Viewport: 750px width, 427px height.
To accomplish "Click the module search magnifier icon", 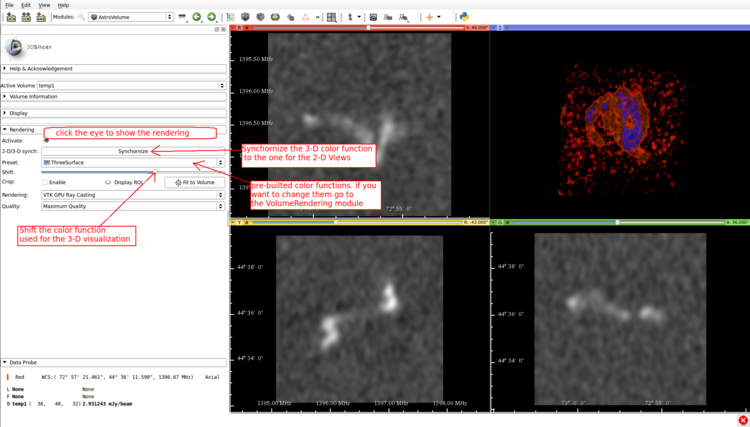I will (x=81, y=17).
